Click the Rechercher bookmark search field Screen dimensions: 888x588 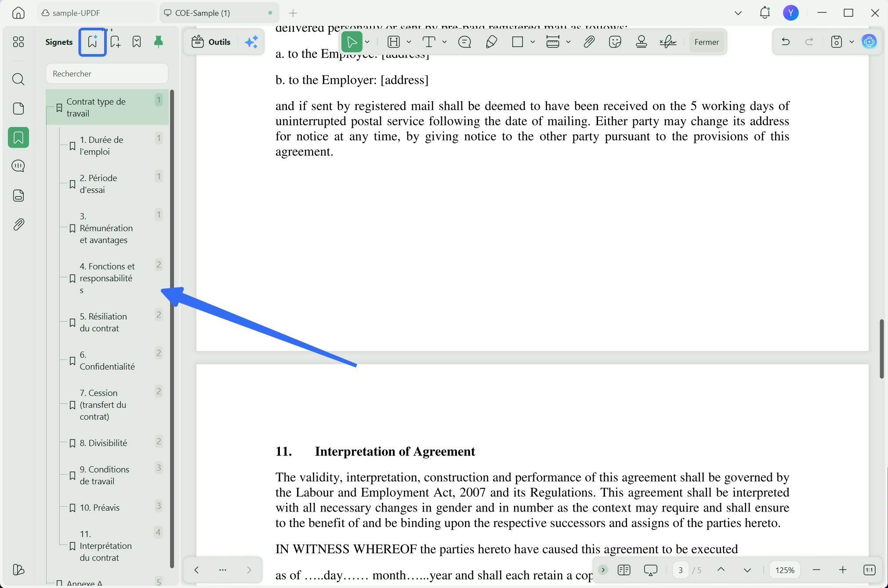point(107,73)
